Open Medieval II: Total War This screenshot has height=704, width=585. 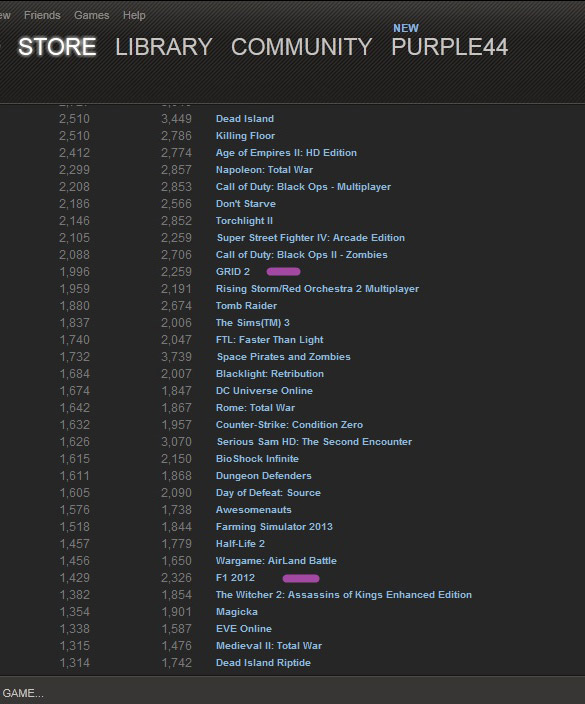point(268,646)
